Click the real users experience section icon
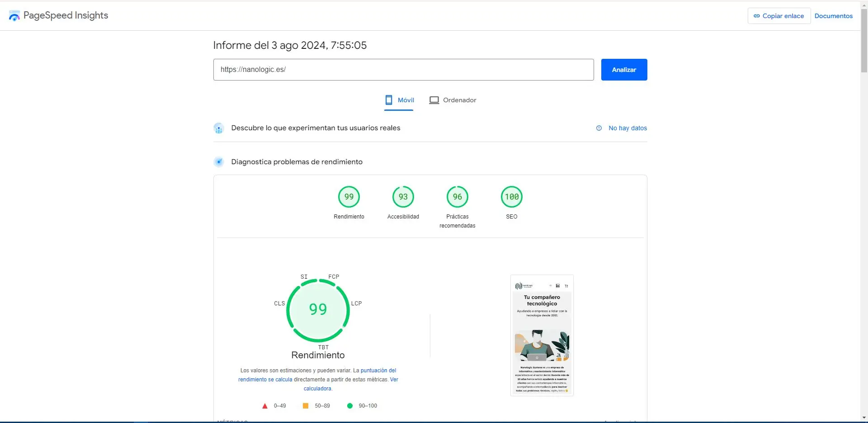 click(x=219, y=128)
